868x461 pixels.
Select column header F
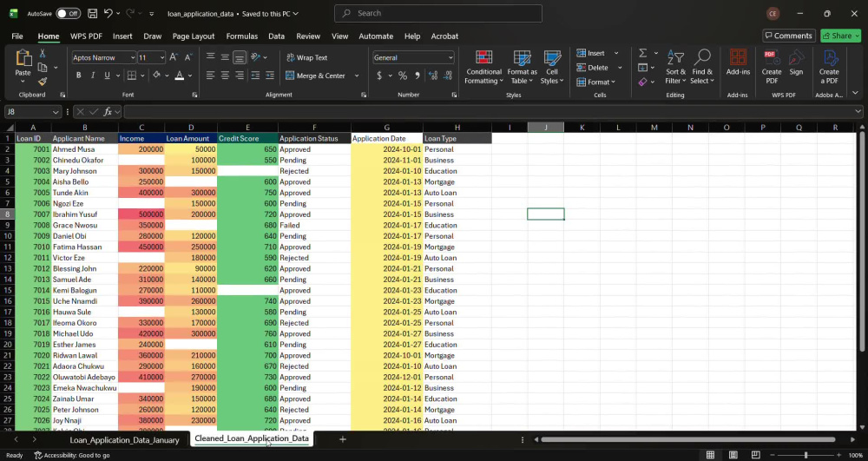(x=314, y=128)
